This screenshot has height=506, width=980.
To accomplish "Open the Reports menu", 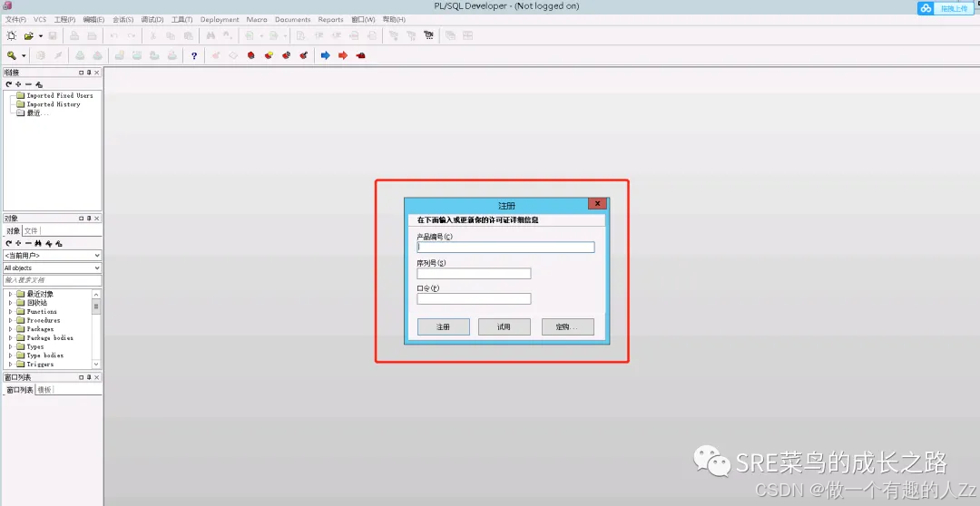I will (330, 19).
